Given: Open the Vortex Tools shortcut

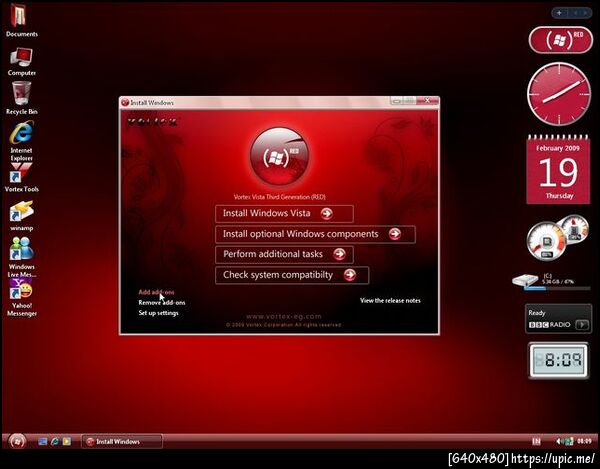Looking at the screenshot, I should click(21, 178).
